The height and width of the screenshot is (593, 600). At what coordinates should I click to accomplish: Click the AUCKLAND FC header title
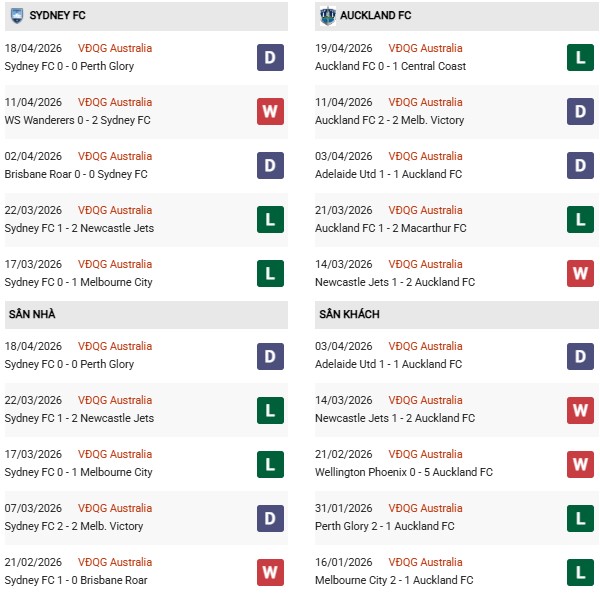[374, 16]
